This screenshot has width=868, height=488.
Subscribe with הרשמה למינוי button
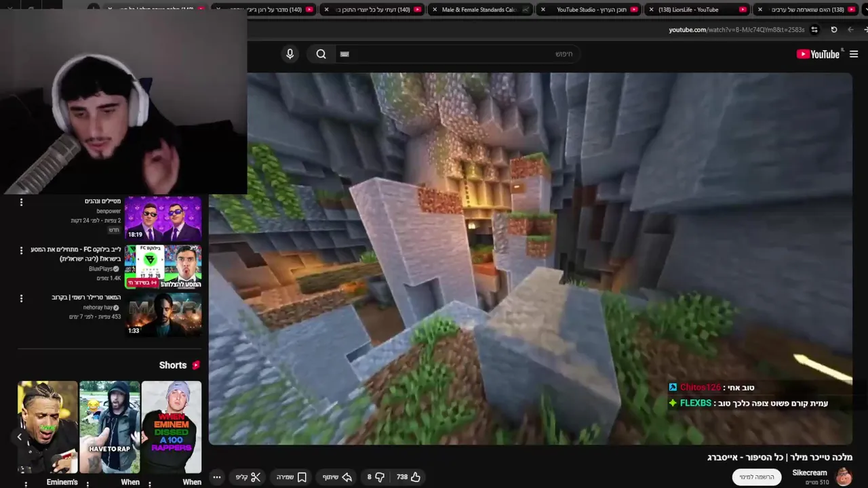click(x=757, y=477)
